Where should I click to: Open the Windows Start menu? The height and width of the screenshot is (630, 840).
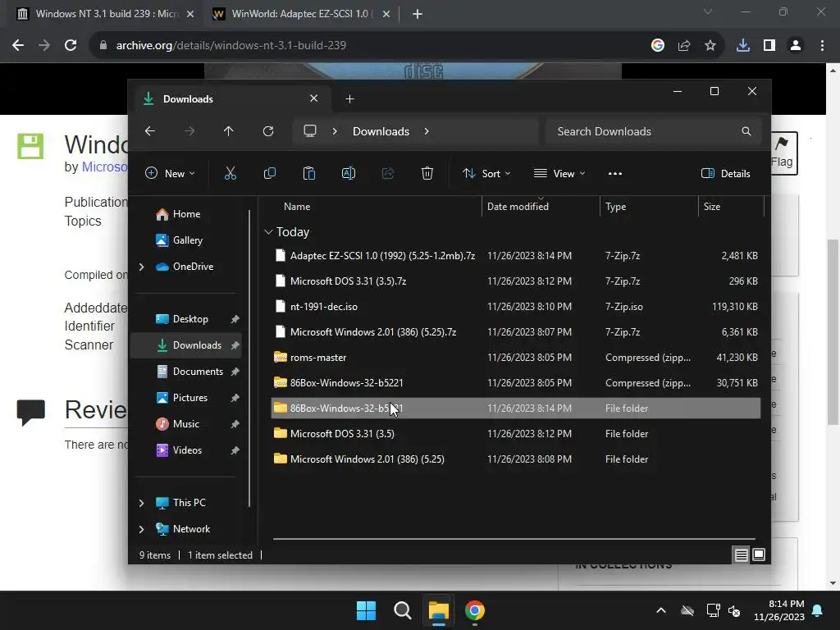click(367, 610)
